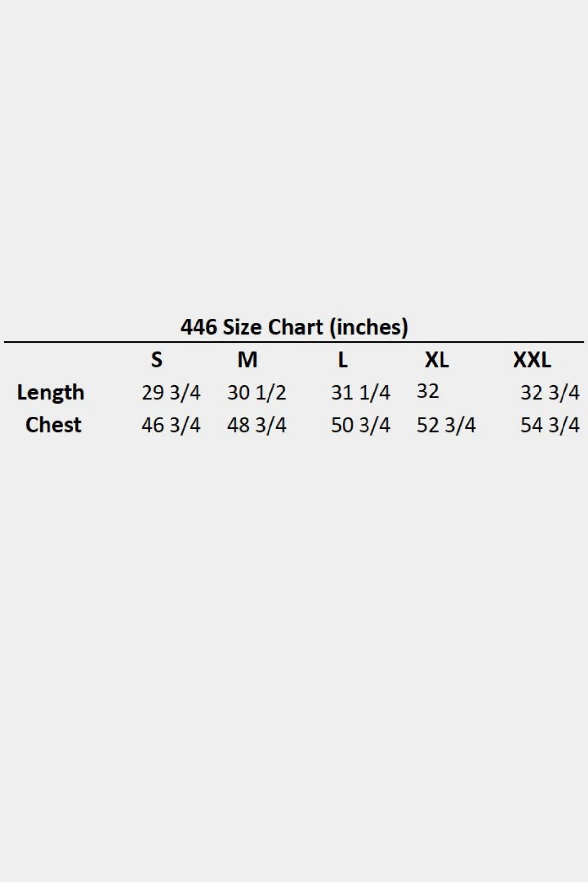The image size is (588, 882).
Task: Select the S size column header
Action: [x=156, y=360]
